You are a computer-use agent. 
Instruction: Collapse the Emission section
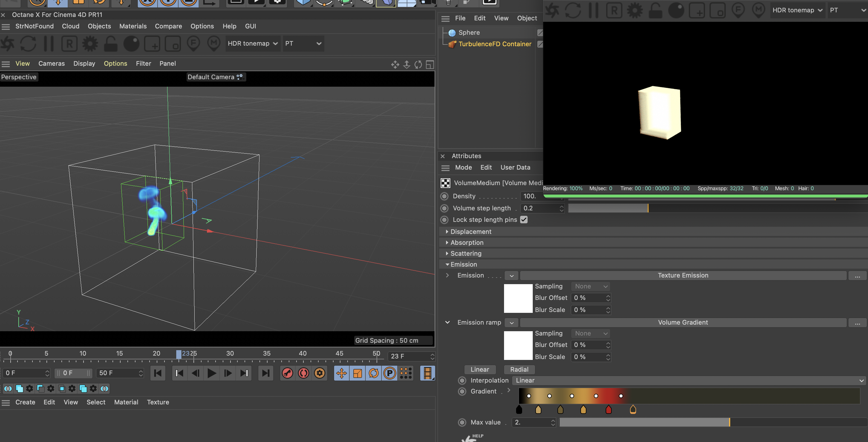pyautogui.click(x=447, y=264)
